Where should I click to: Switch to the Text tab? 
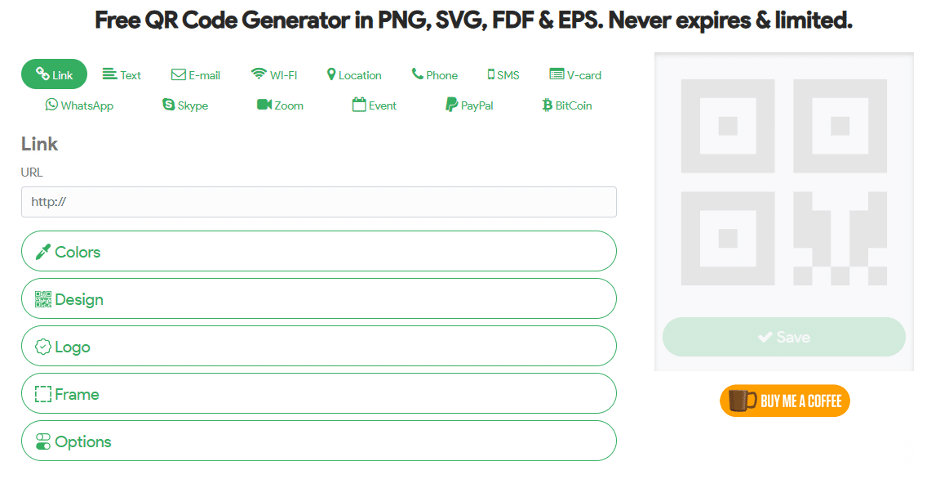tap(122, 74)
